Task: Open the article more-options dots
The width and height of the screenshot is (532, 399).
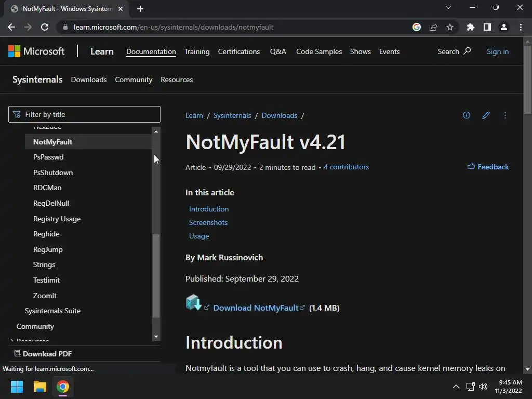Action: [505, 115]
